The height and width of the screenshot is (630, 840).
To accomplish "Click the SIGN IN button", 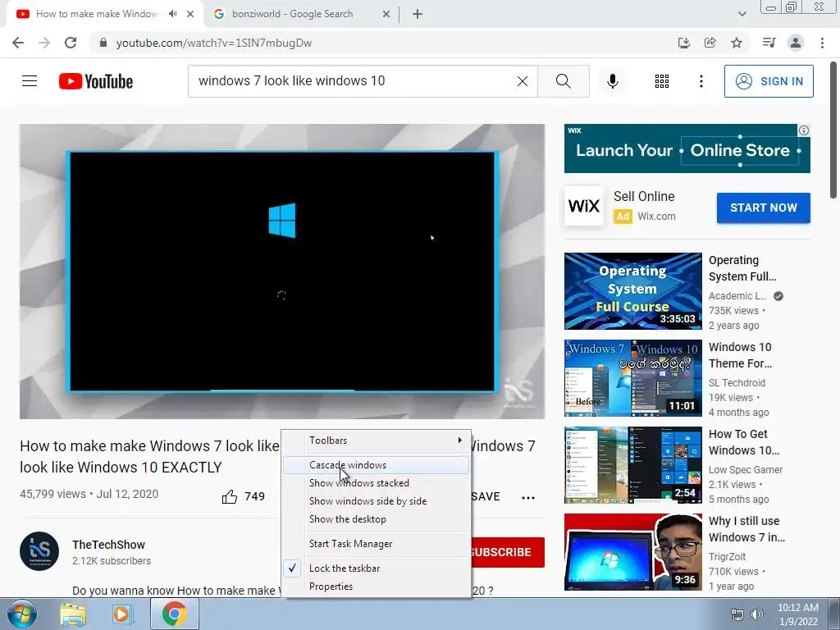I will [x=769, y=81].
